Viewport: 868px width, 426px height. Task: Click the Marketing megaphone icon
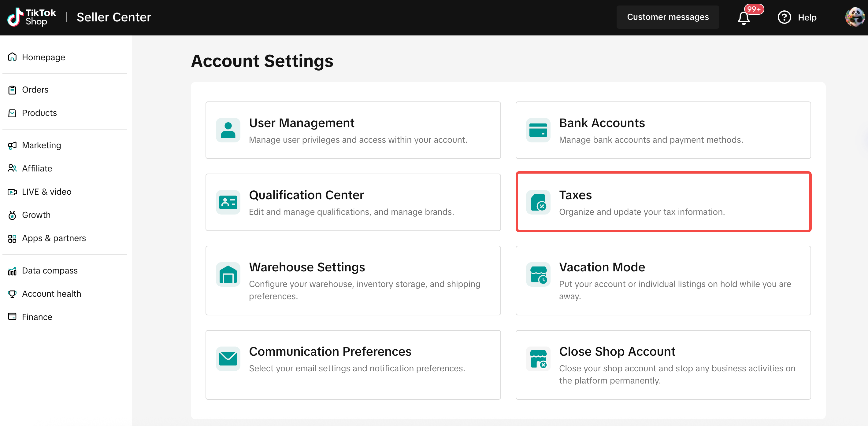tap(12, 145)
